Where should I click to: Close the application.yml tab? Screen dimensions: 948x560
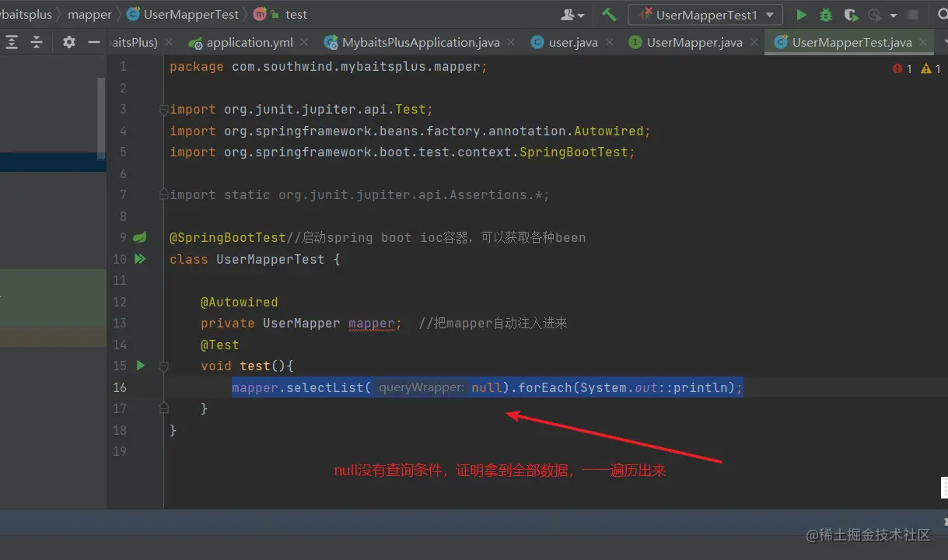304,43
